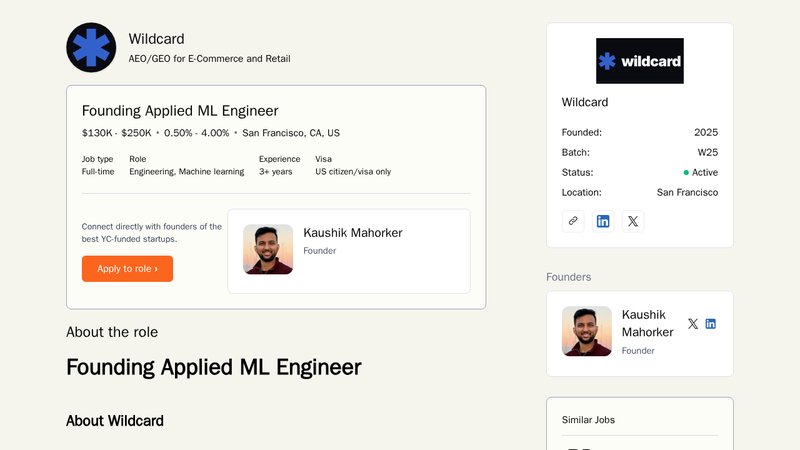Viewport: 800px width, 450px height.
Task: Click the US citizen/visa only value
Action: point(353,171)
